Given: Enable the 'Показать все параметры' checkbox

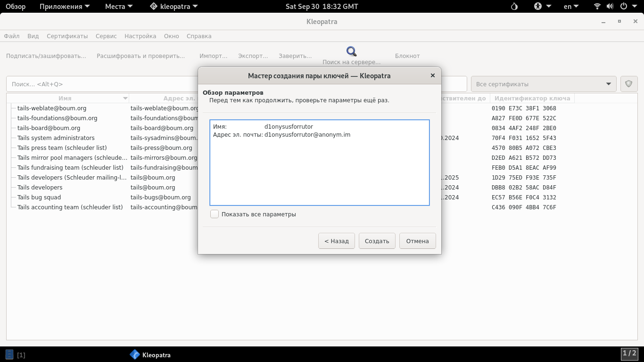Looking at the screenshot, I should pyautogui.click(x=215, y=214).
